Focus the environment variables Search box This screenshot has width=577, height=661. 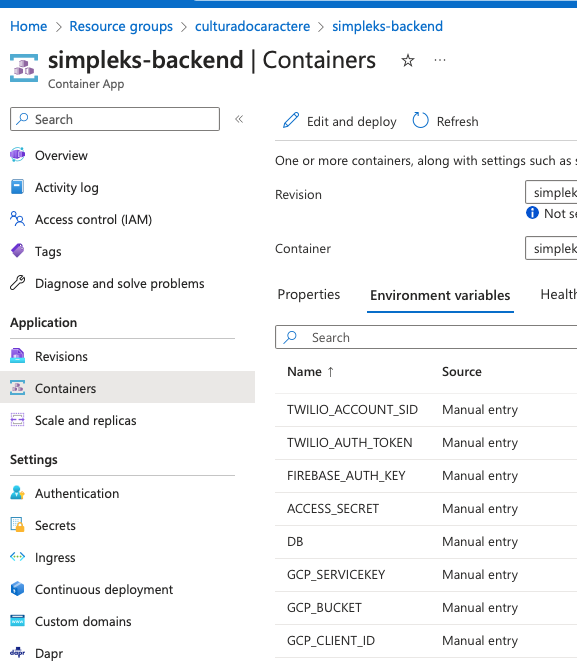[x=426, y=337]
